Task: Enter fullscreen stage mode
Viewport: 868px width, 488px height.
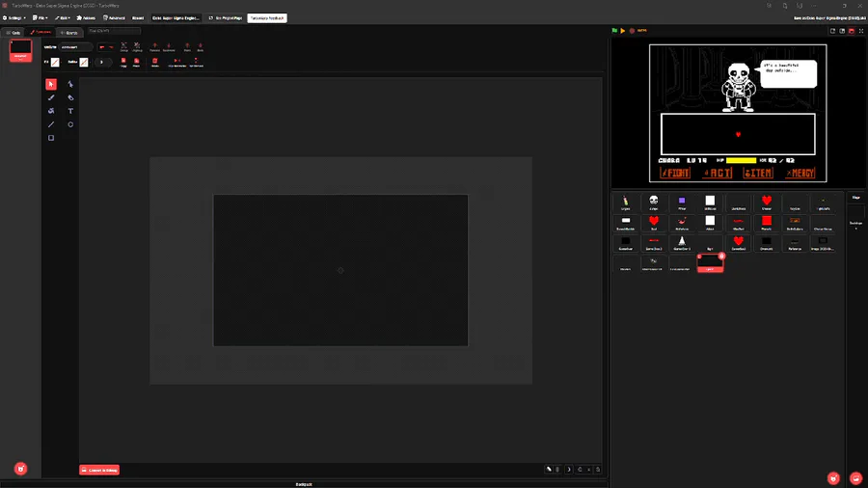Action: (861, 31)
